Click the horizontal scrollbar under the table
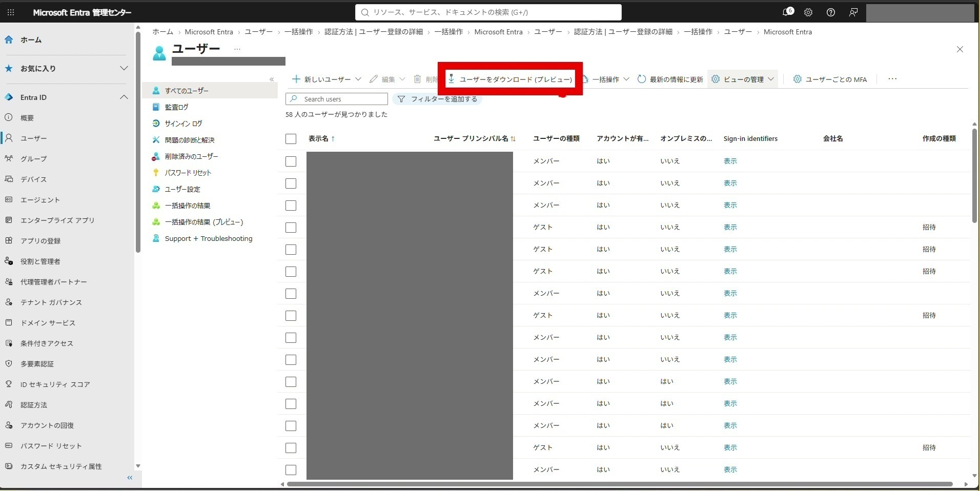 [x=620, y=484]
